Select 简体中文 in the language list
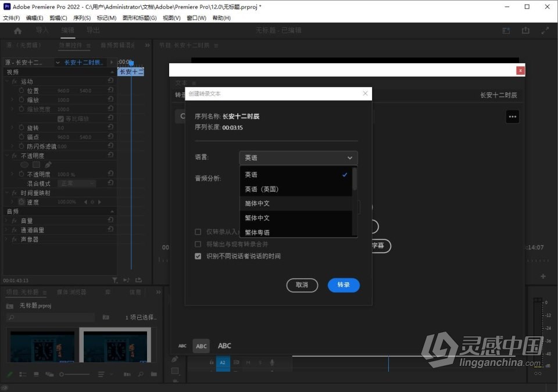This screenshot has width=558, height=392. [296, 203]
